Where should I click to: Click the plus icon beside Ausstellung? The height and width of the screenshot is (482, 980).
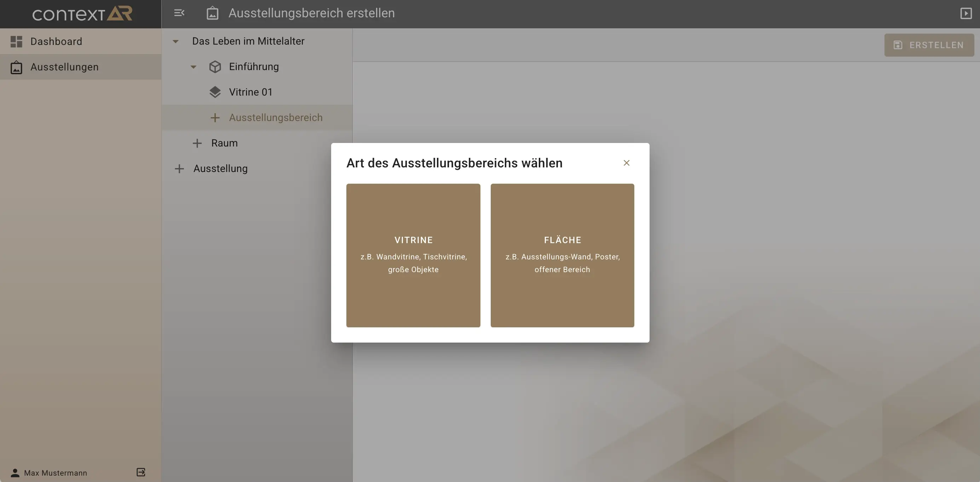[x=179, y=169]
